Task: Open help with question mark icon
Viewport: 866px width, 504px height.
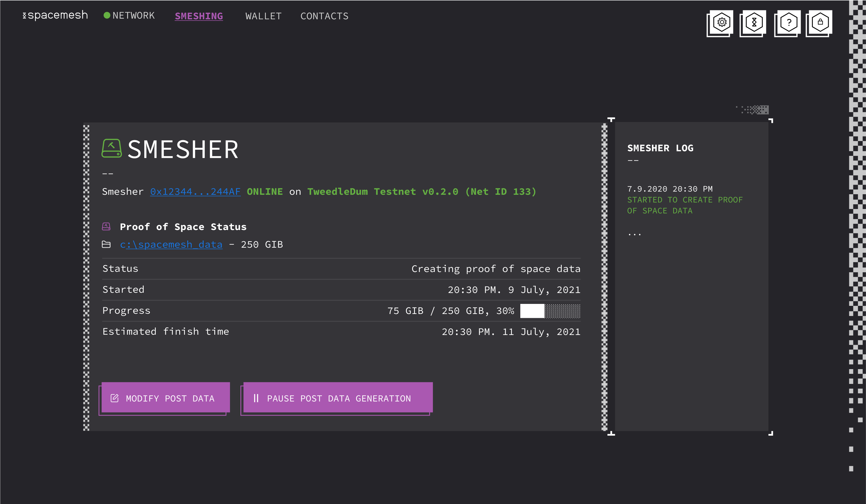Action: [x=789, y=23]
